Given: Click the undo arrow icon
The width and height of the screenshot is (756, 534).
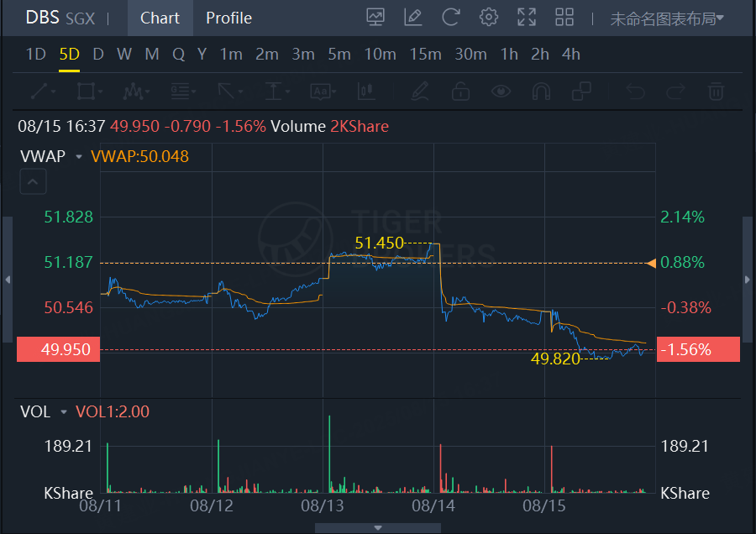Looking at the screenshot, I should click(636, 91).
